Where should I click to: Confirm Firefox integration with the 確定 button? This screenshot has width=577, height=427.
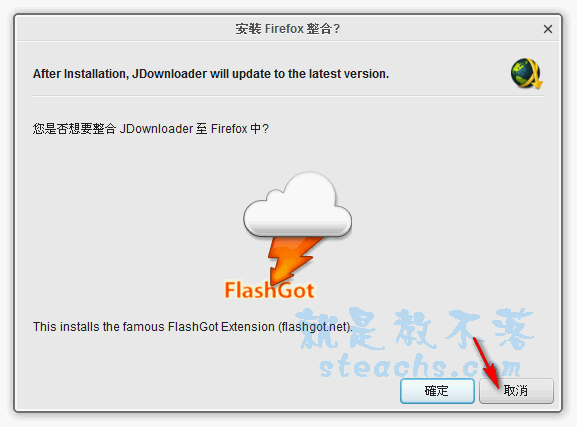tap(437, 391)
